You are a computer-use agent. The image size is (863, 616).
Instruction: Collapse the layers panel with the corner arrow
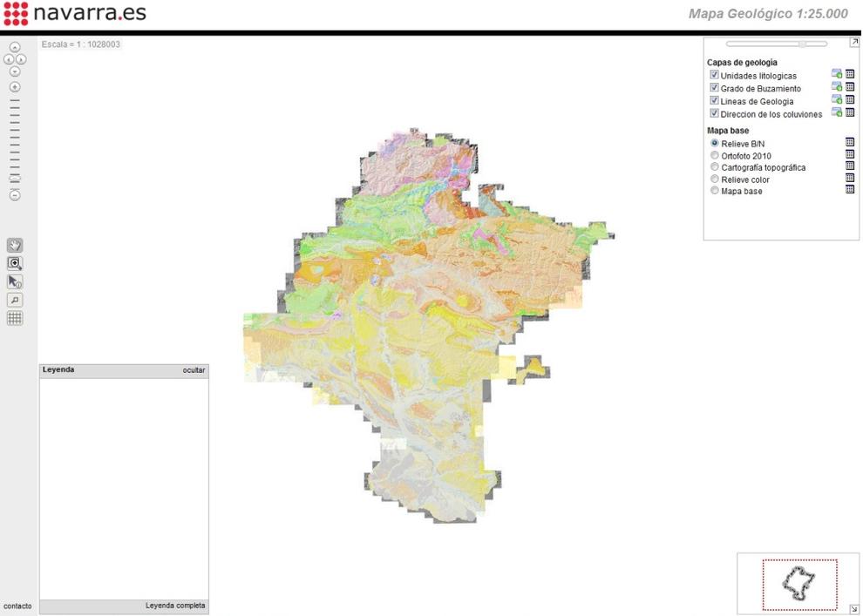[853, 41]
